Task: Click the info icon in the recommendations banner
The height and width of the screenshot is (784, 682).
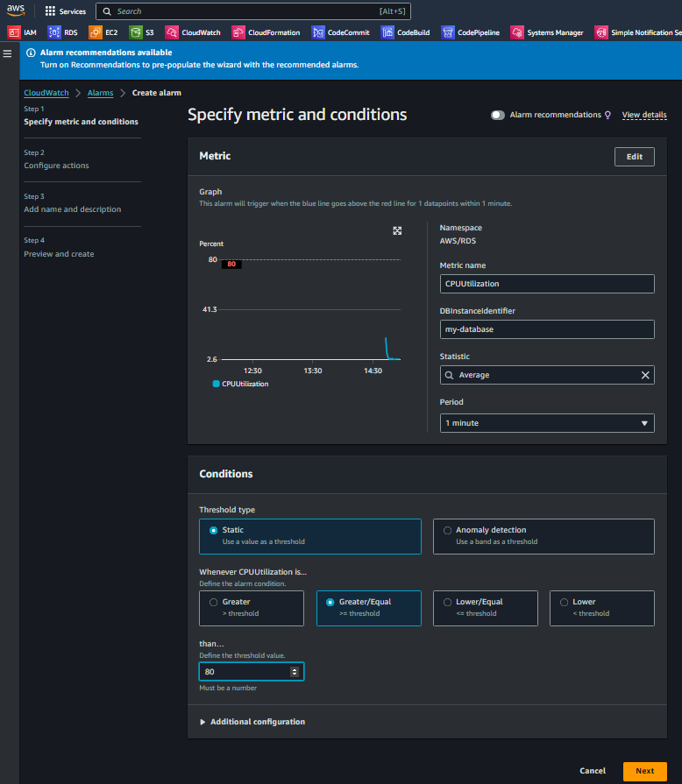Action: click(31, 53)
